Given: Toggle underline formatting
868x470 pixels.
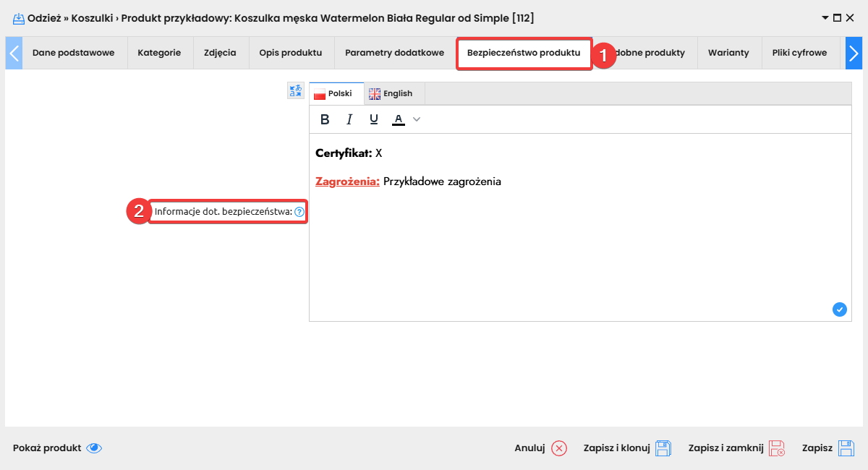Looking at the screenshot, I should [x=374, y=119].
